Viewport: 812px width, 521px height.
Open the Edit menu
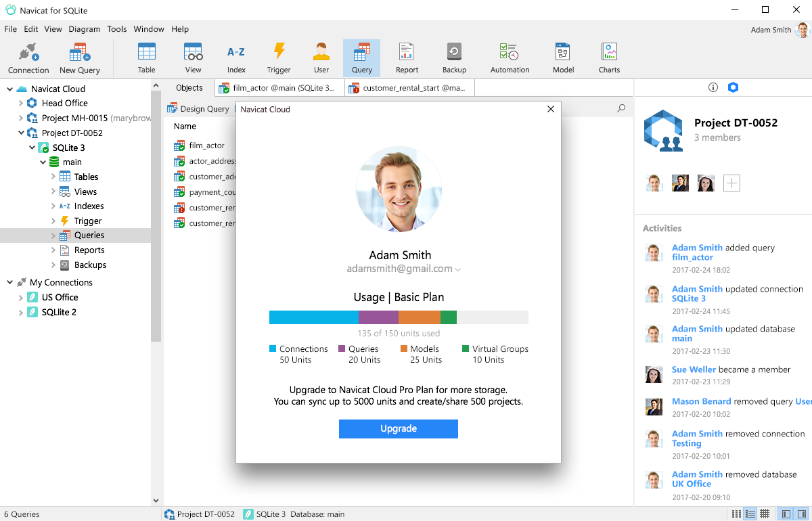pyautogui.click(x=31, y=29)
